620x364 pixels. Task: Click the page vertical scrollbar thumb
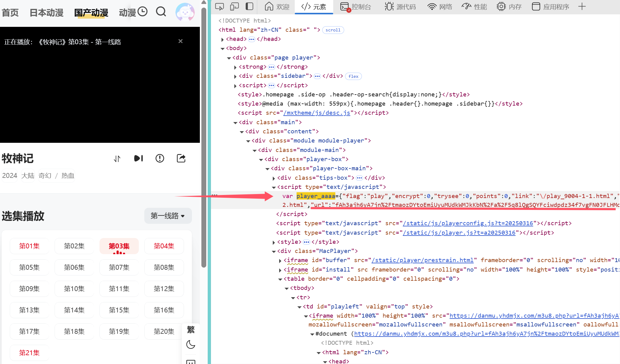point(204,137)
